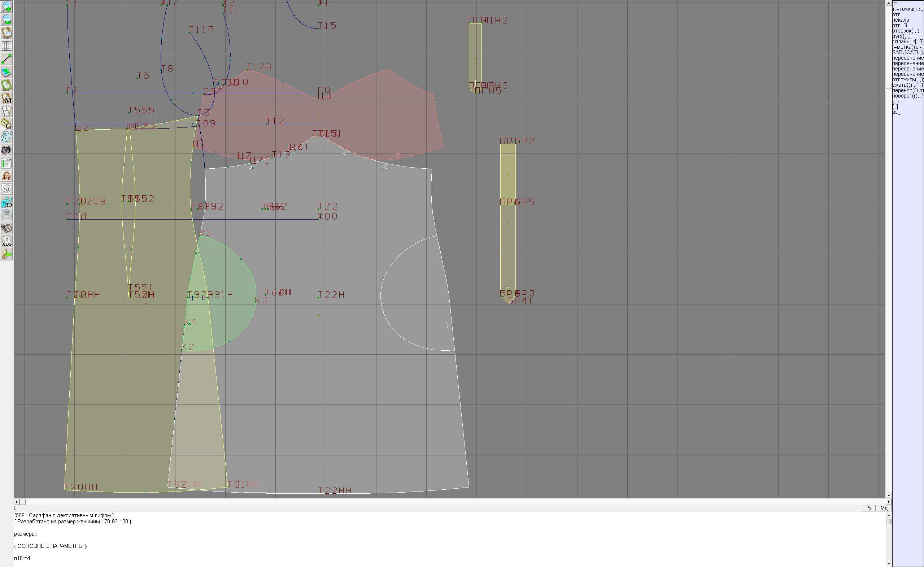This screenshot has width=924, height=567.
Task: Click canvas vertical scrollbar up arrow
Action: pos(888,3)
